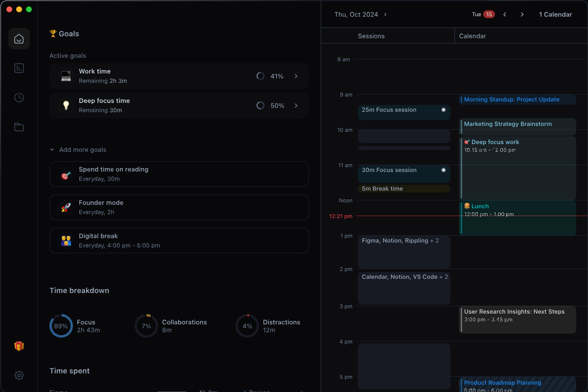588x392 pixels.
Task: Click the Focus 2h 43m label
Action: click(88, 326)
